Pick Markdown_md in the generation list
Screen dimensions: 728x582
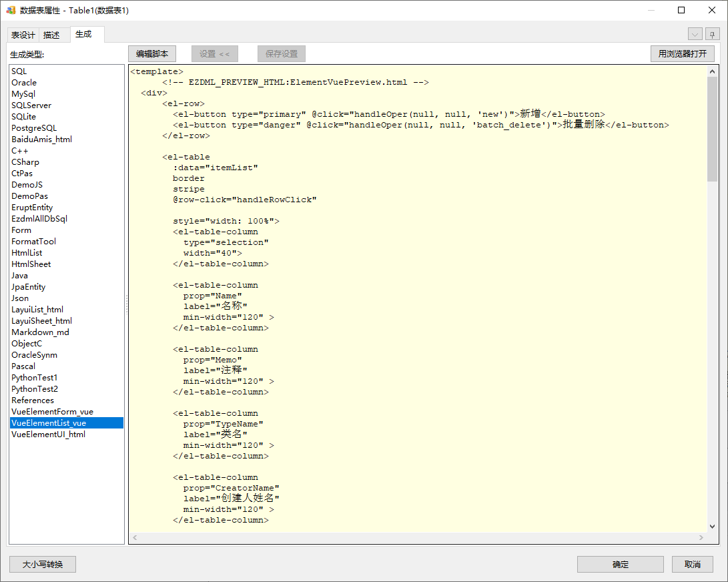point(40,332)
